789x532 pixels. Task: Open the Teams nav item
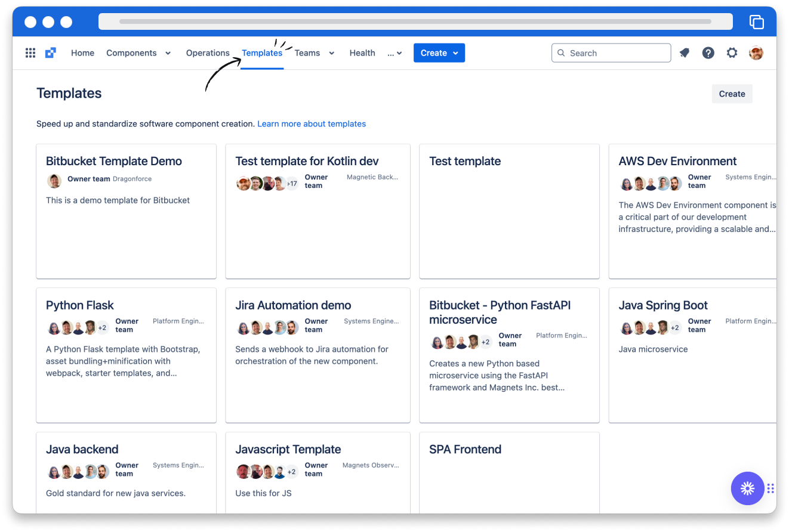[307, 53]
